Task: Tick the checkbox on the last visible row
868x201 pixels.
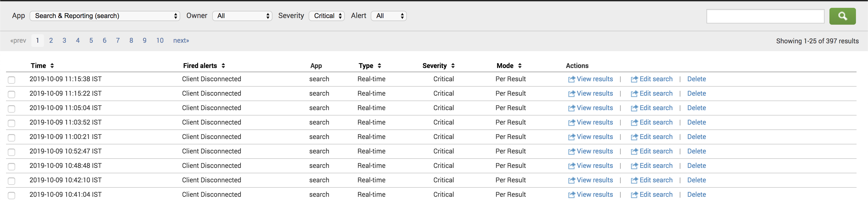Action: 12,195
